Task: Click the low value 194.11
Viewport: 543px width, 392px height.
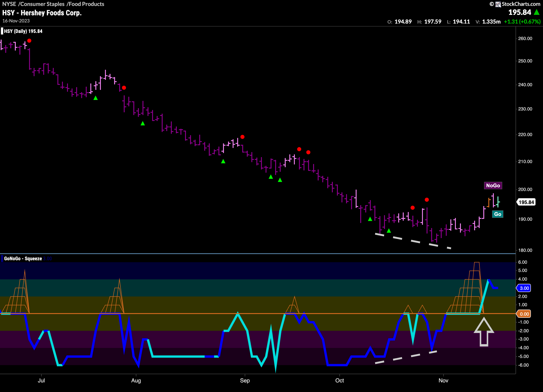Action: click(x=461, y=22)
